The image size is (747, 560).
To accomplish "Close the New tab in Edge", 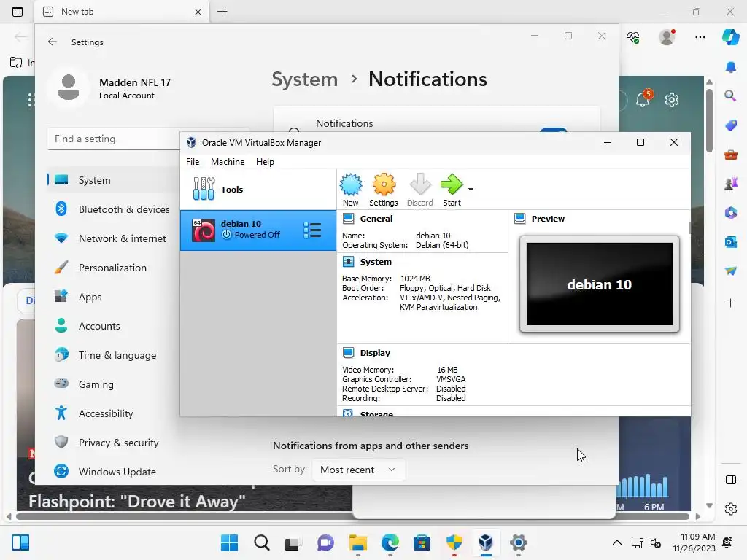I will click(198, 12).
